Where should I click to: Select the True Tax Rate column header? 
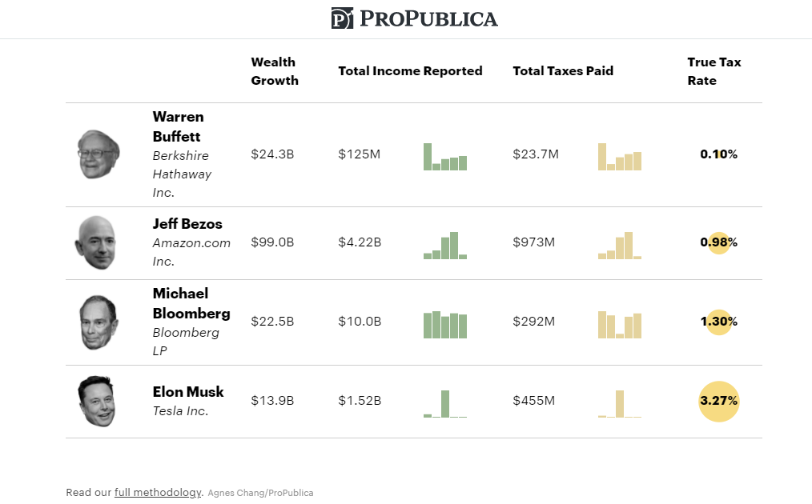(x=714, y=71)
